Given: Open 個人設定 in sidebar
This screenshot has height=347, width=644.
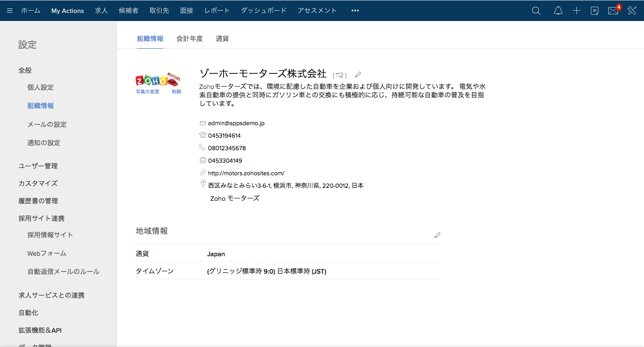Looking at the screenshot, I should pos(40,87).
